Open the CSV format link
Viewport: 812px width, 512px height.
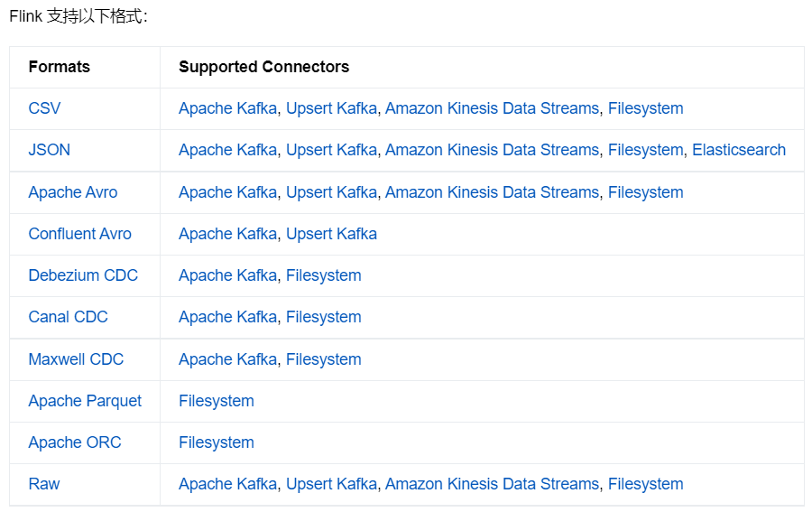pyautogui.click(x=44, y=108)
